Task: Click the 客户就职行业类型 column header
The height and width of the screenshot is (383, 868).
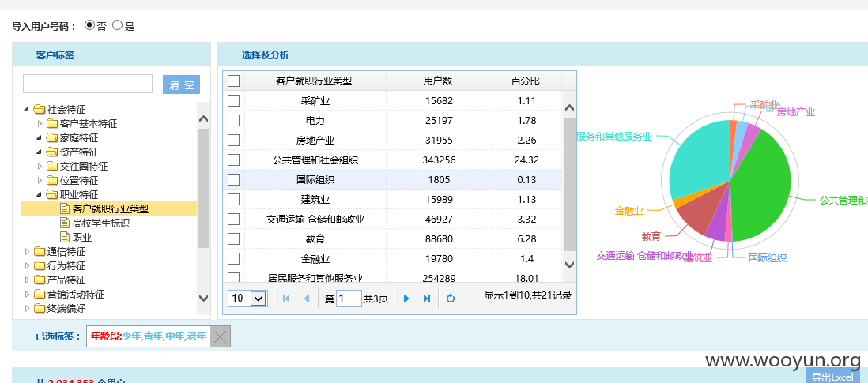Action: click(315, 81)
